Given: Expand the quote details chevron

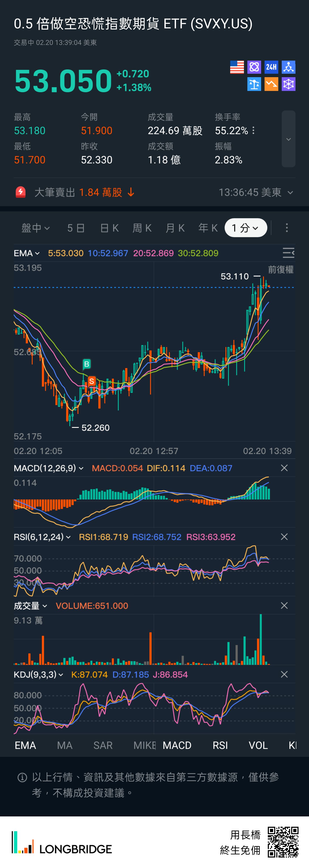Looking at the screenshot, I should 288,139.
